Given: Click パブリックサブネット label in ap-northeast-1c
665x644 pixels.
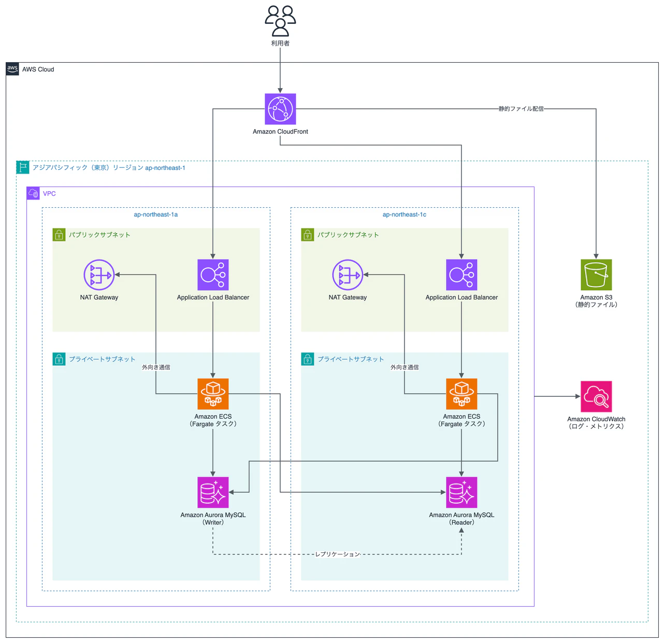Looking at the screenshot, I should point(348,235).
